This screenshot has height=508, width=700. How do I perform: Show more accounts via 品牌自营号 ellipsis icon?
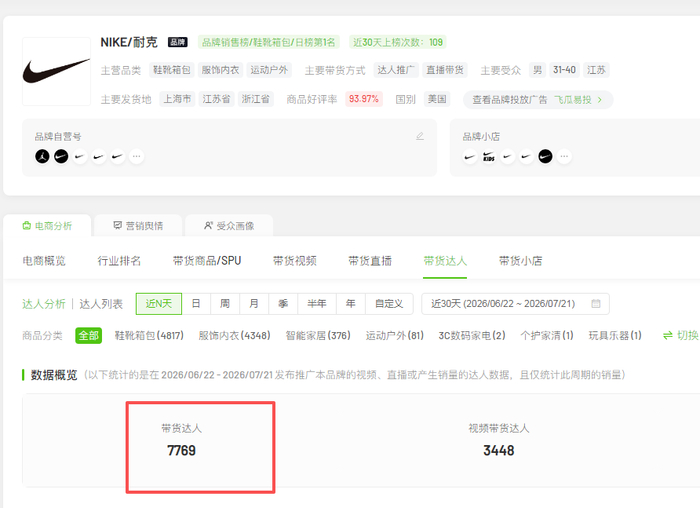coord(137,156)
